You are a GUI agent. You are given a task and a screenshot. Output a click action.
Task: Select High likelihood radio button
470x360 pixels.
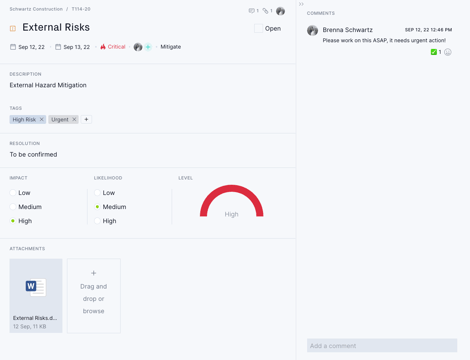point(97,221)
